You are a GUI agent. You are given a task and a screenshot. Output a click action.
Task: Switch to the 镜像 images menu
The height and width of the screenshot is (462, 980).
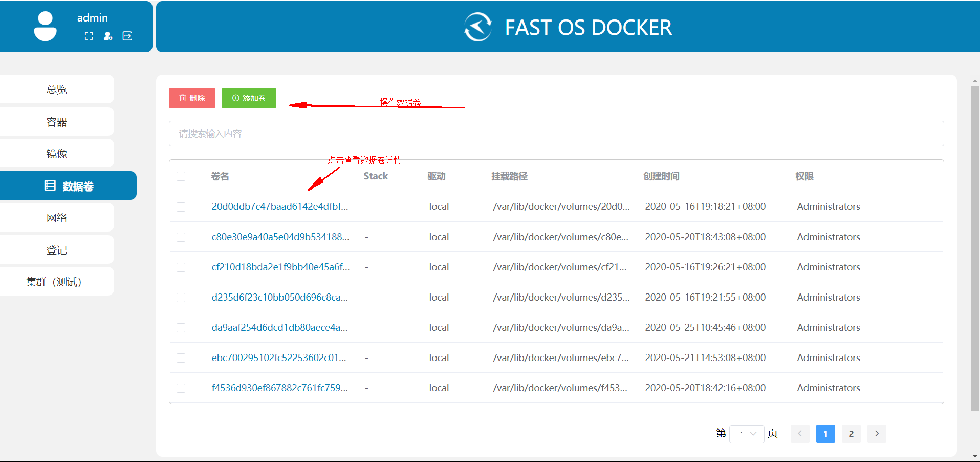57,154
